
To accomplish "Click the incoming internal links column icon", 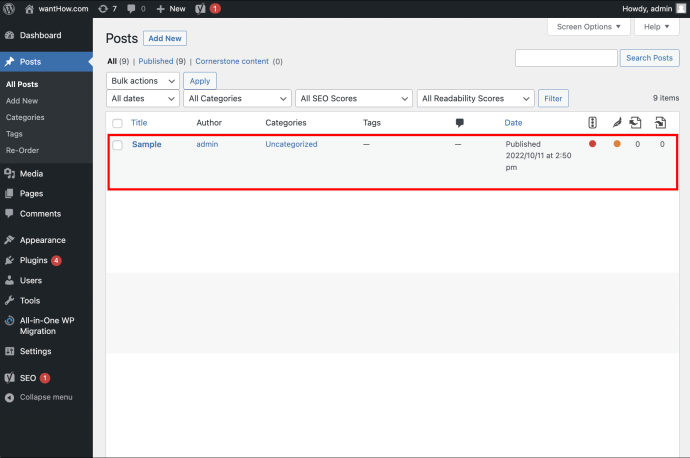I will coord(661,123).
